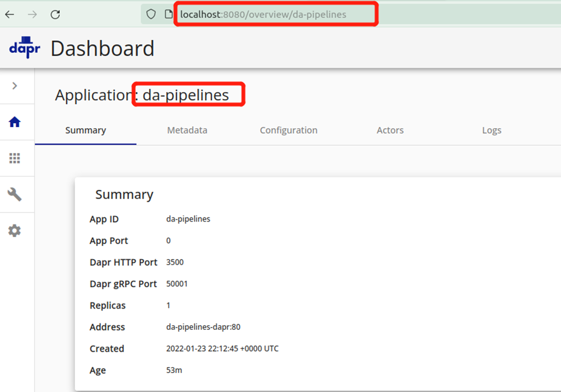Click the Dapr gRPC Port label
This screenshot has width=561, height=392.
pos(123,284)
